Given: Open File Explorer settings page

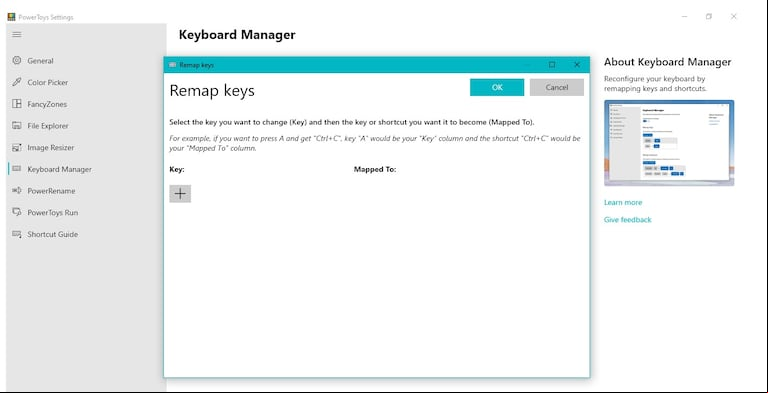Looking at the screenshot, I should [x=48, y=126].
